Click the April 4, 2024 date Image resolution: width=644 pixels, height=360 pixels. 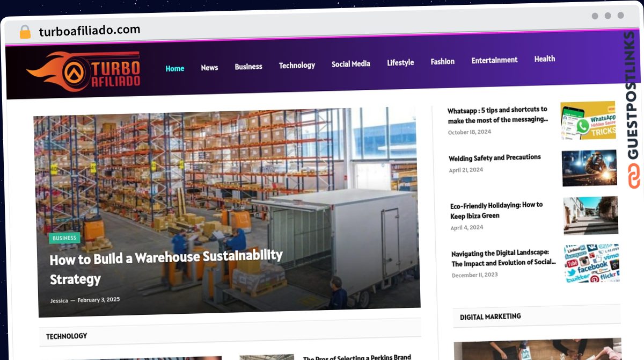coord(467,228)
